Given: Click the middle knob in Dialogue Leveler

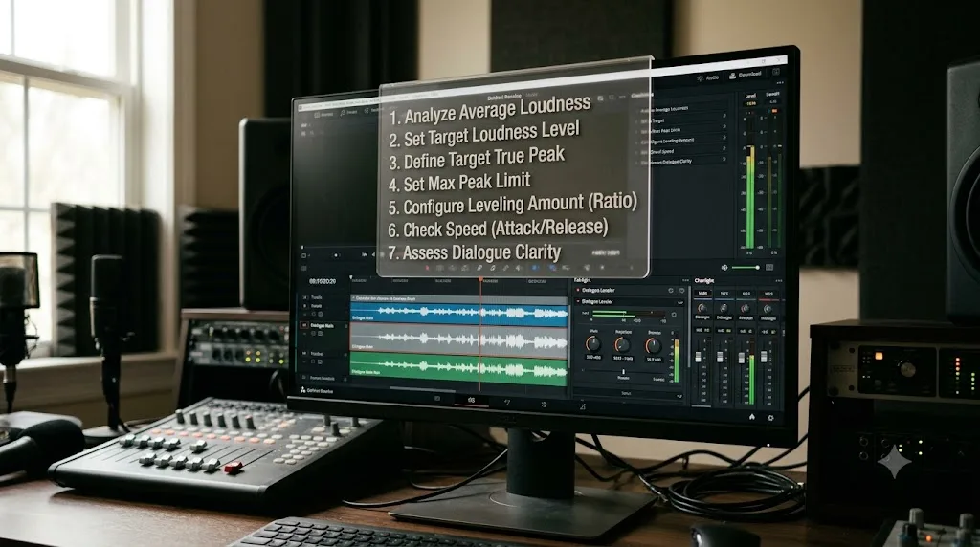Looking at the screenshot, I should tap(622, 344).
